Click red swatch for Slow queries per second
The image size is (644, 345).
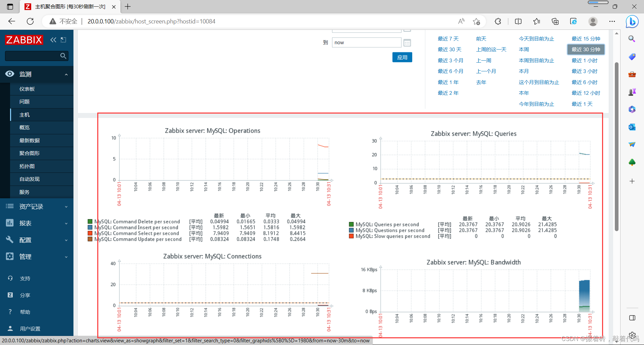(351, 236)
